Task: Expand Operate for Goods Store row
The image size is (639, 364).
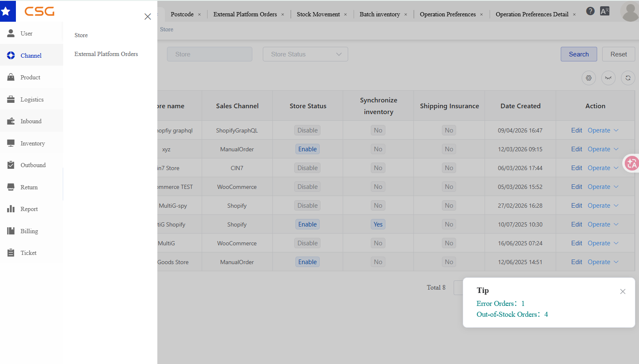Action: [603, 262]
